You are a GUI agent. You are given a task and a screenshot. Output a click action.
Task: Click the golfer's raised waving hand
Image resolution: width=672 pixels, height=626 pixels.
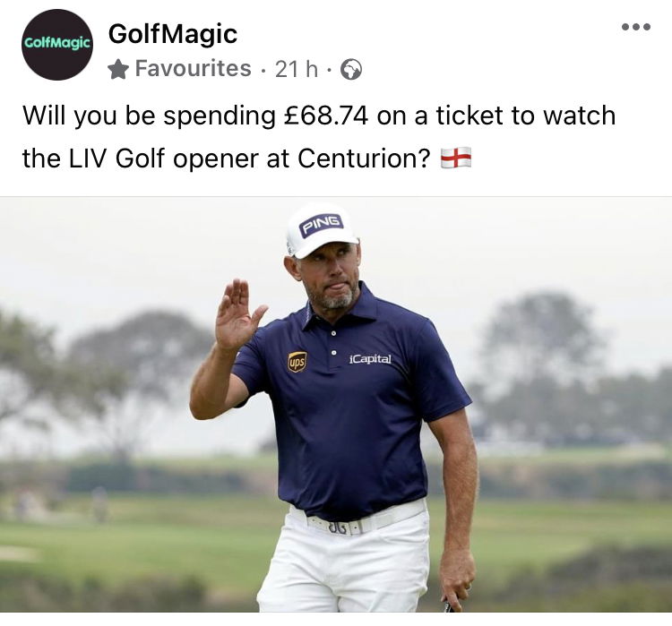click(238, 315)
